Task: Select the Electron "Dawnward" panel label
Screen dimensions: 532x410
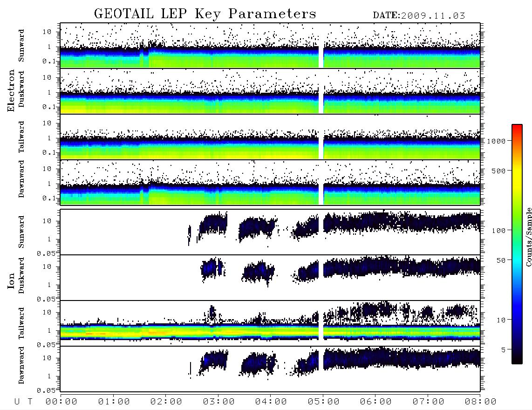Action: 21,179
